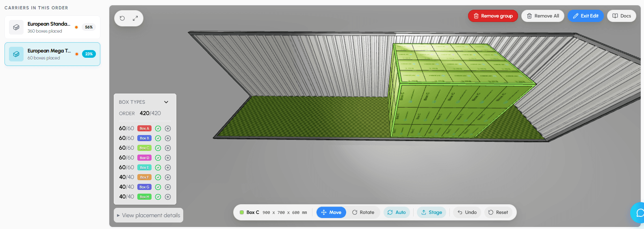Viewport: 644px width, 229px height.
Task: Click the Box D magenta color tag
Action: [144, 158]
